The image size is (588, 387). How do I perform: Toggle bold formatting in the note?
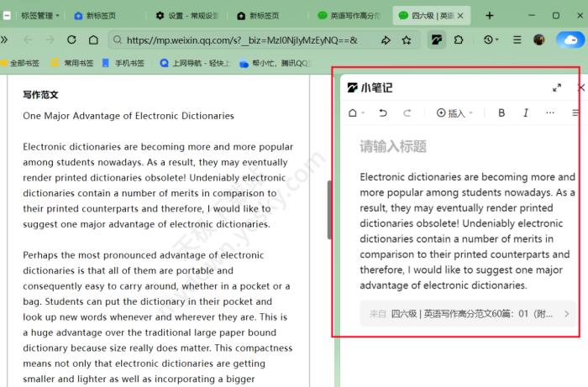501,113
